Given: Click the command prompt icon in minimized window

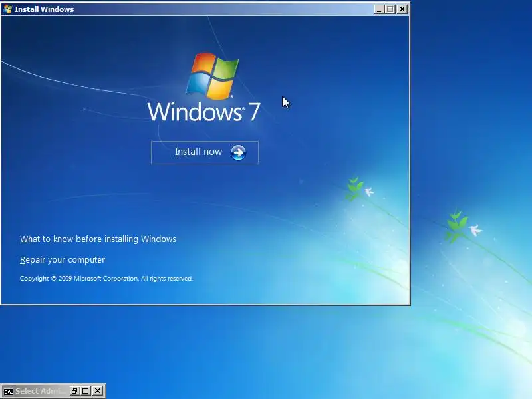Looking at the screenshot, I should pyautogui.click(x=8, y=391).
